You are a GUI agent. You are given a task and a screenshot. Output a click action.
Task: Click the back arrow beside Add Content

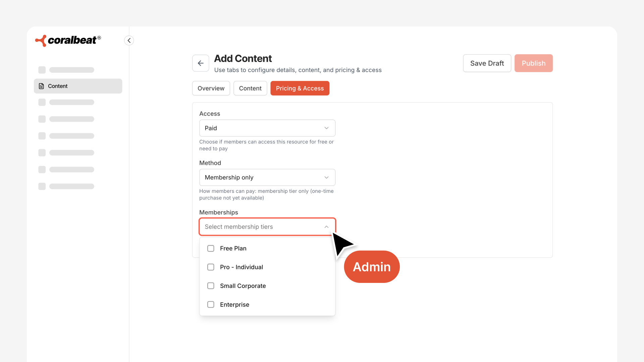(201, 63)
